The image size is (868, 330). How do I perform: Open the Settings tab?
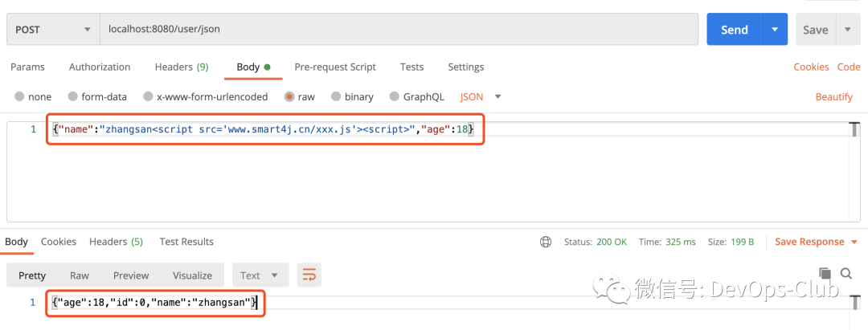coord(465,67)
